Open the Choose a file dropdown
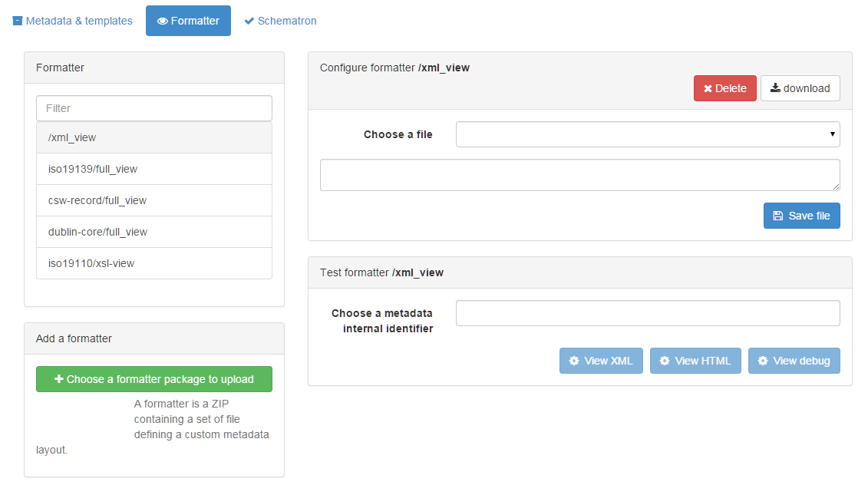Screen dimensions: 868x495 648,134
